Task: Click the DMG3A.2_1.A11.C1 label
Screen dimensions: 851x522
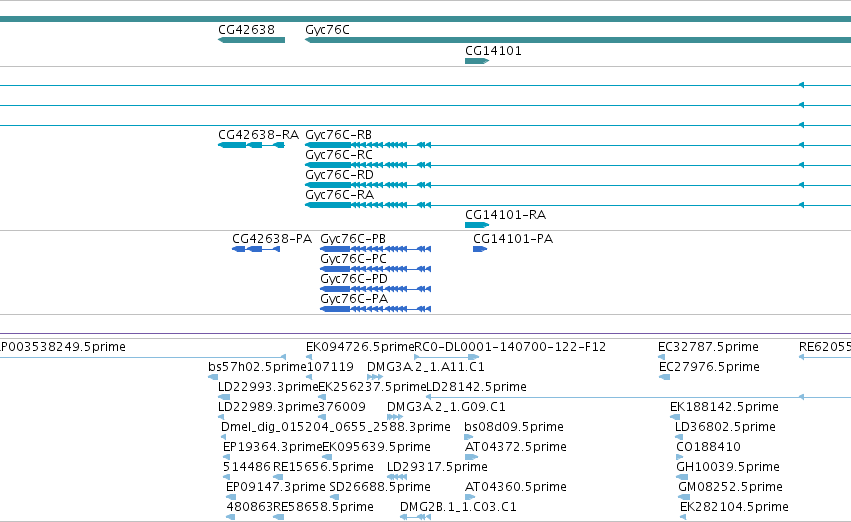Action: pos(426,367)
